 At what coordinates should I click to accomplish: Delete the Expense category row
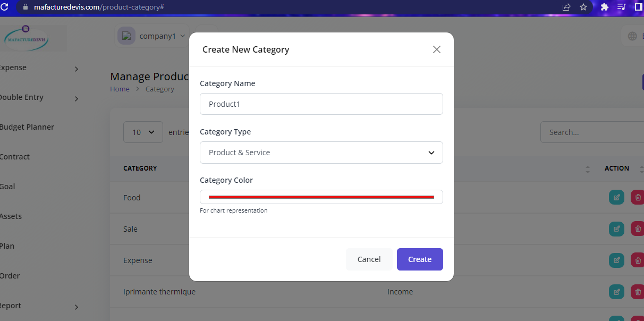tap(637, 260)
